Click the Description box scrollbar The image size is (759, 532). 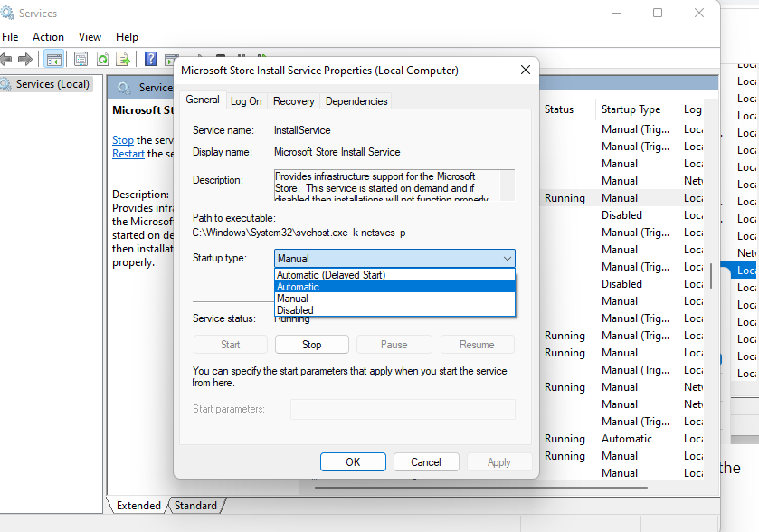(508, 185)
